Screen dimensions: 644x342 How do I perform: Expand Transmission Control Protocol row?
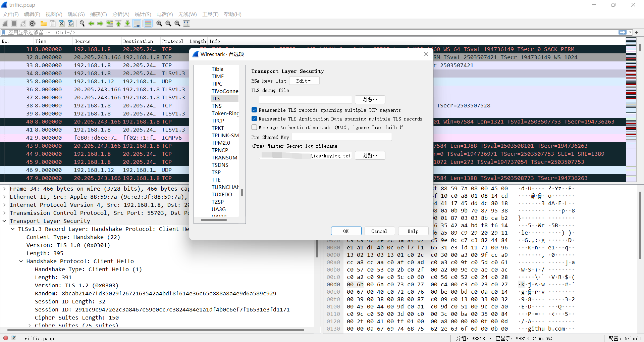point(4,213)
